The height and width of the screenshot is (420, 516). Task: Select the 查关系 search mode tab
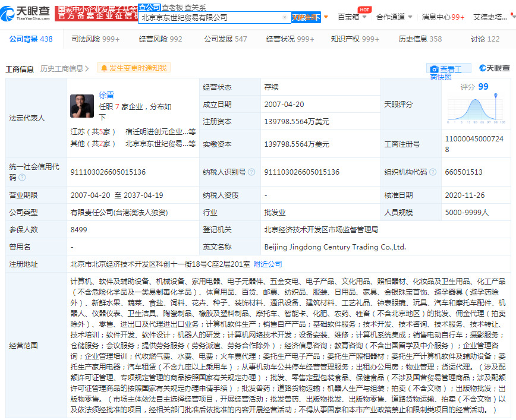[195, 8]
